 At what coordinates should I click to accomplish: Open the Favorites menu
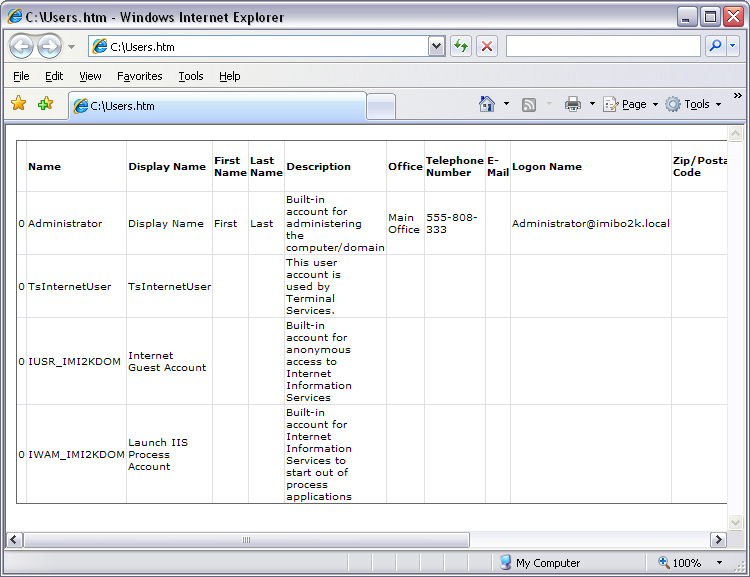point(140,76)
